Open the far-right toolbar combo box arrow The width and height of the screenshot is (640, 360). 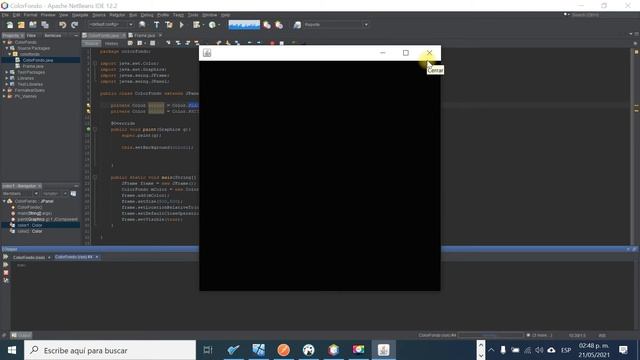point(366,25)
